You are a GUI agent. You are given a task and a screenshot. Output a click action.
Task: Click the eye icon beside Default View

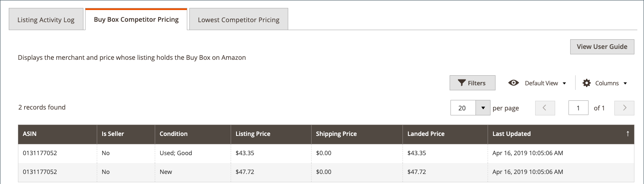(513, 83)
